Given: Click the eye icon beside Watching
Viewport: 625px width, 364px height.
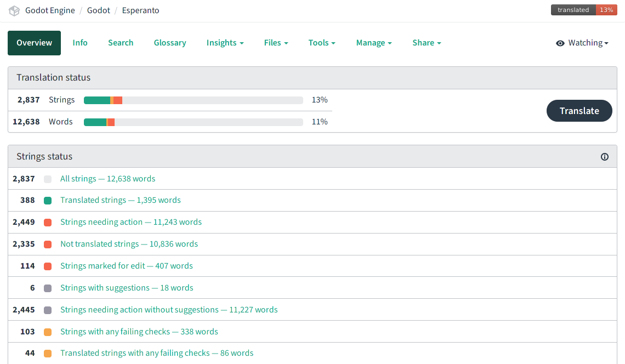Looking at the screenshot, I should point(560,43).
